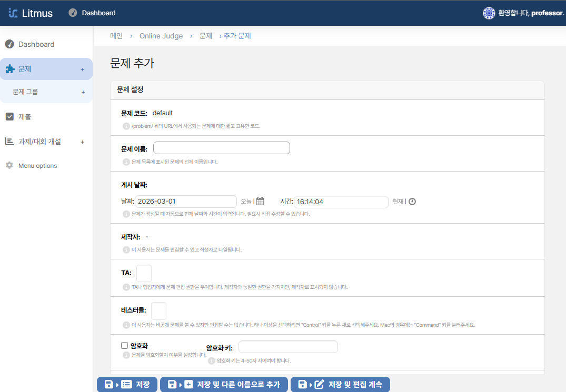Click the clock icon next to 현재
Image resolution: width=566 pixels, height=392 pixels.
(x=412, y=202)
